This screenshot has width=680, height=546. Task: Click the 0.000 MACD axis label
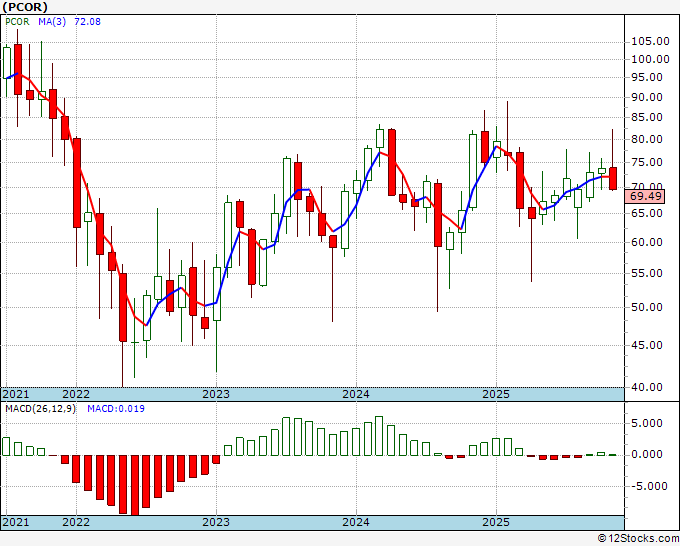[649, 454]
